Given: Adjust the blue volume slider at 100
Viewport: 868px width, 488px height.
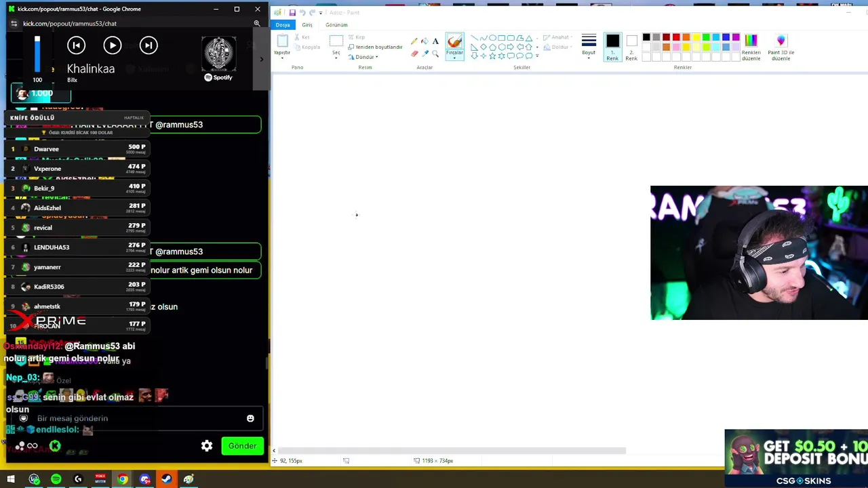Looking at the screenshot, I should 37,54.
